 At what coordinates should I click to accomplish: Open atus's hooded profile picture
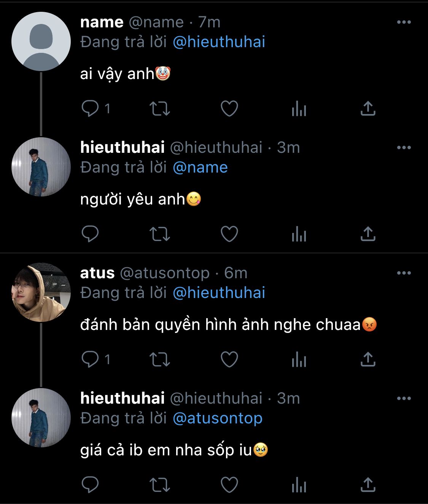pos(41,292)
